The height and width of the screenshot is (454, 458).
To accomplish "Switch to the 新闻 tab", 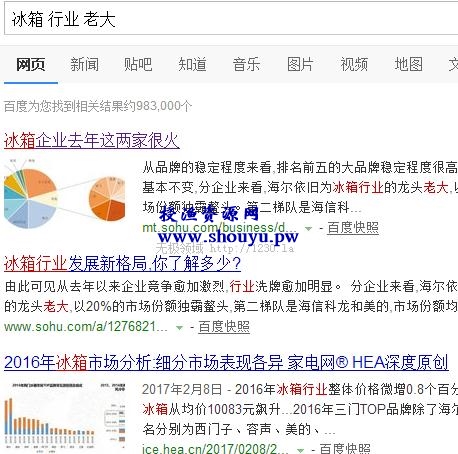I will pos(84,64).
